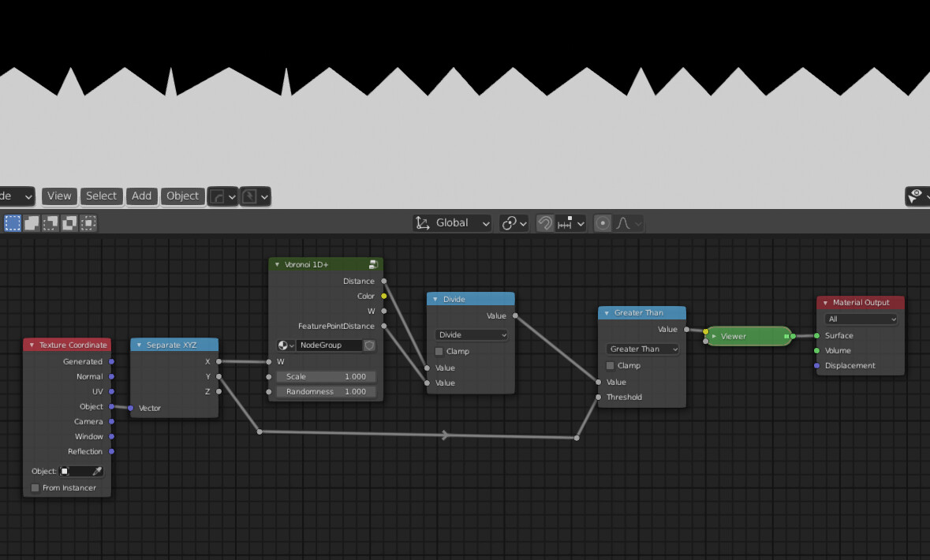Image resolution: width=930 pixels, height=560 pixels.
Task: Collapse the Divide node
Action: (435, 299)
